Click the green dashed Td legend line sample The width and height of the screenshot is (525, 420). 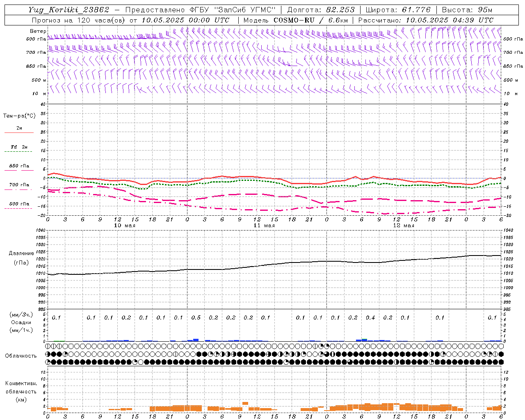(18, 151)
